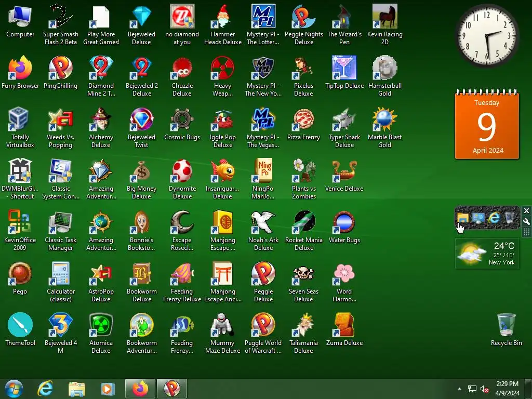Open Rocket Mania Deluxe icon
The height and width of the screenshot is (399, 532).
303,222
